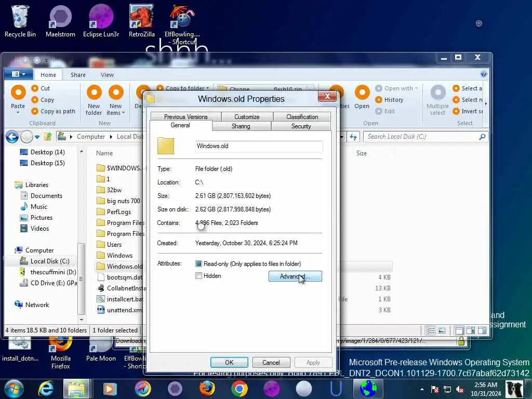Open the Customize tab
Screen dimensions: 532x399
coord(247,117)
